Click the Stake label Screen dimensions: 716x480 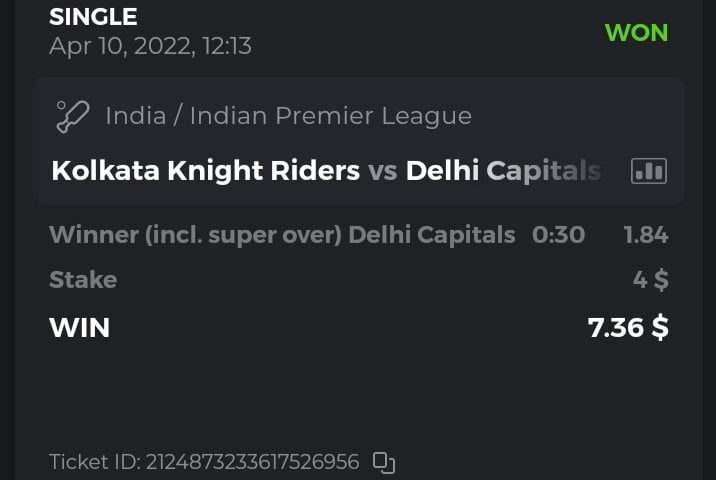[x=83, y=280]
